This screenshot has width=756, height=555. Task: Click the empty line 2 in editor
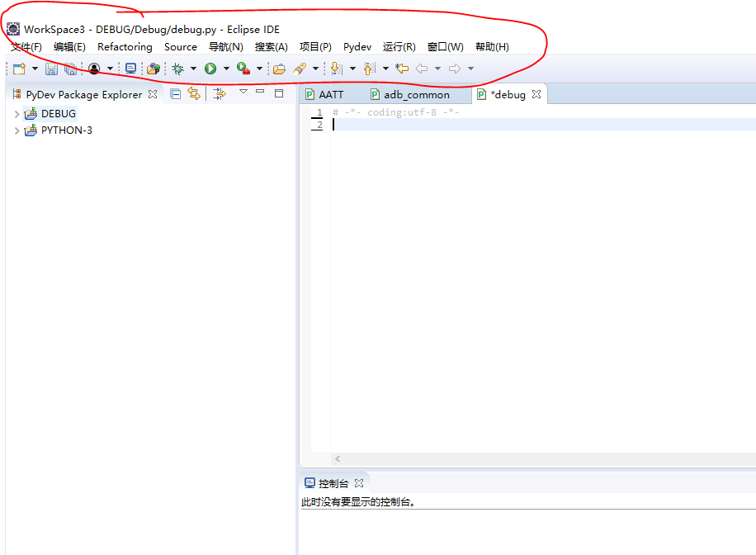coord(543,125)
